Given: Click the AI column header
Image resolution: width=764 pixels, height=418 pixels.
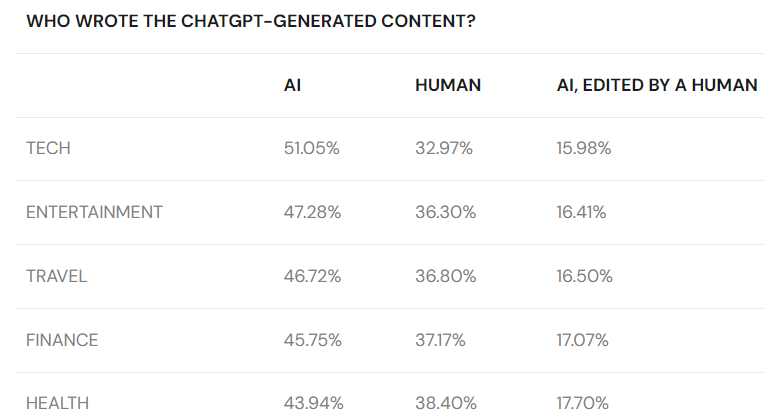Looking at the screenshot, I should (x=293, y=85).
